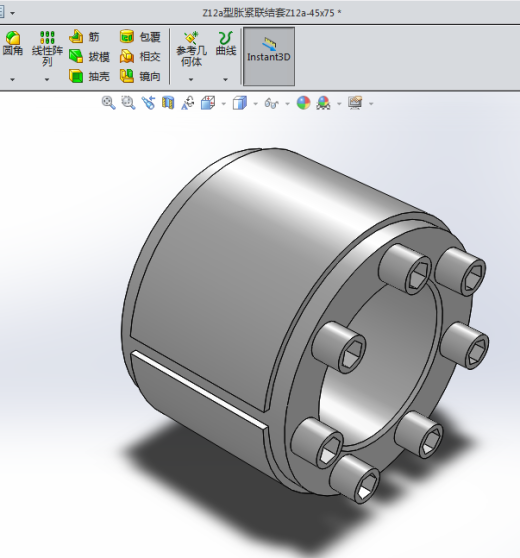Select the 圆角 fillet tool
Screen dimensions: 520x558
pyautogui.click(x=12, y=44)
